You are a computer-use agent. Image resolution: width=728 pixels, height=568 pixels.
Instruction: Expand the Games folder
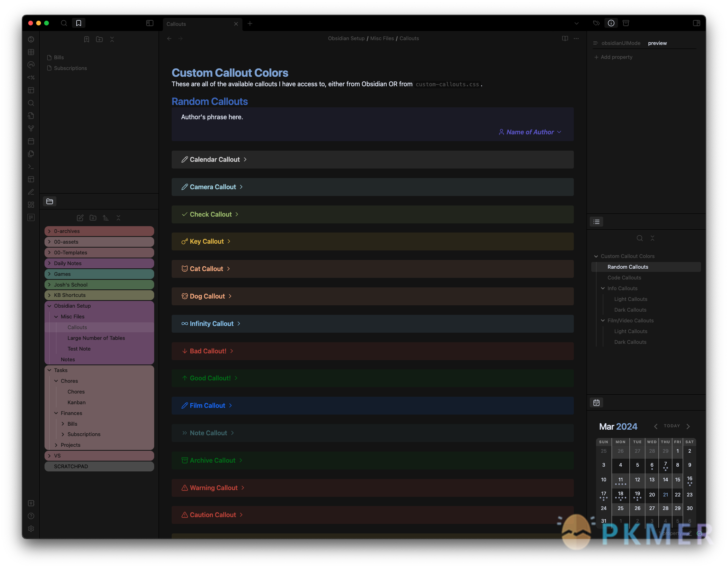(x=99, y=274)
